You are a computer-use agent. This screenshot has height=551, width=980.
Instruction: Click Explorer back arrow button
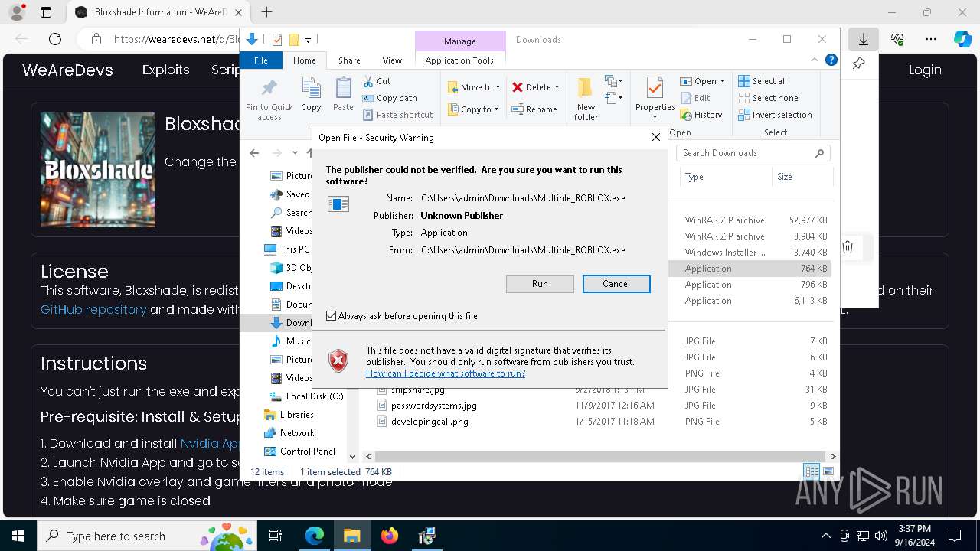tap(254, 153)
